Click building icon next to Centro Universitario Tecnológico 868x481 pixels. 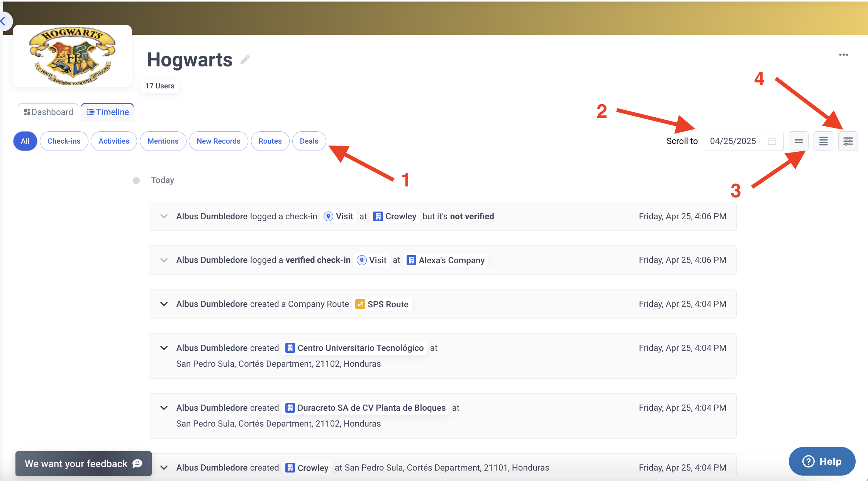point(290,348)
